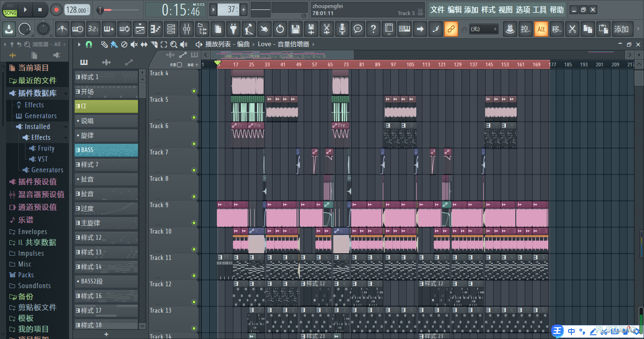
Task: Open the 文件 menu
Action: click(438, 10)
